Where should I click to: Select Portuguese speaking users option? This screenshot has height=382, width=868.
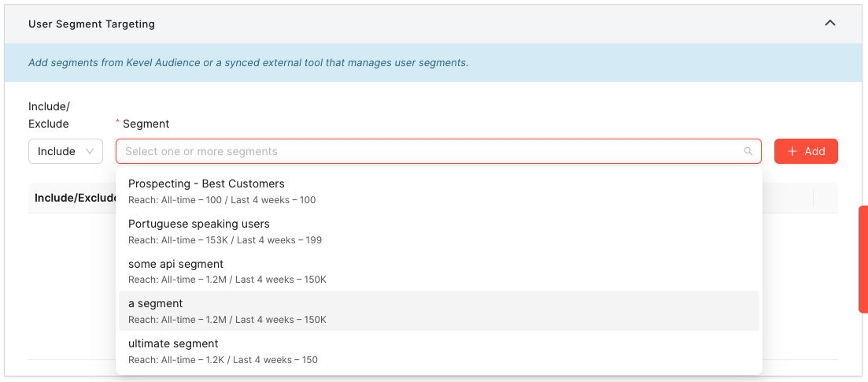(438, 232)
